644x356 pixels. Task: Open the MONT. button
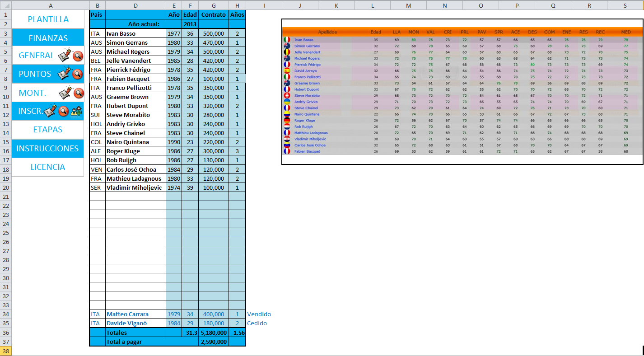tap(33, 93)
